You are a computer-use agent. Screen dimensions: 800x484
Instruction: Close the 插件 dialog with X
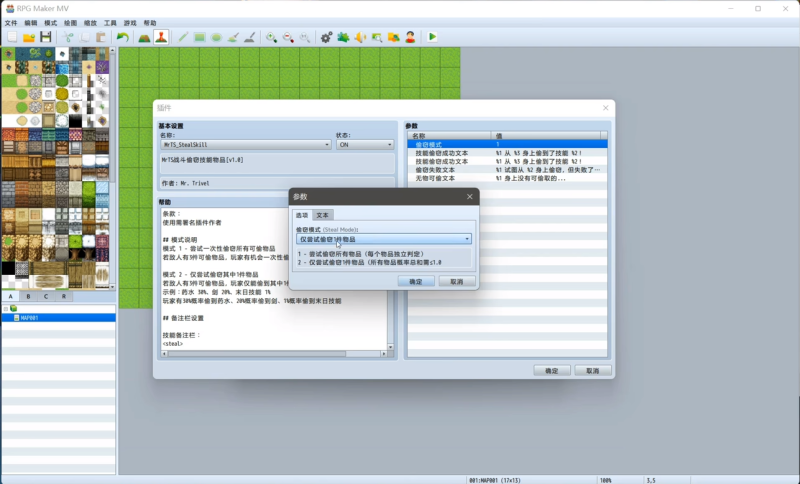(606, 108)
